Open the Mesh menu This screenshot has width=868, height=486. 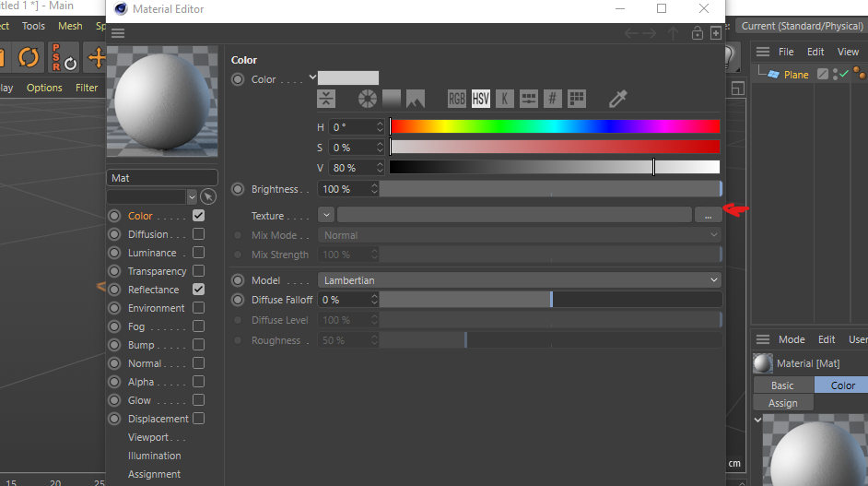70,26
